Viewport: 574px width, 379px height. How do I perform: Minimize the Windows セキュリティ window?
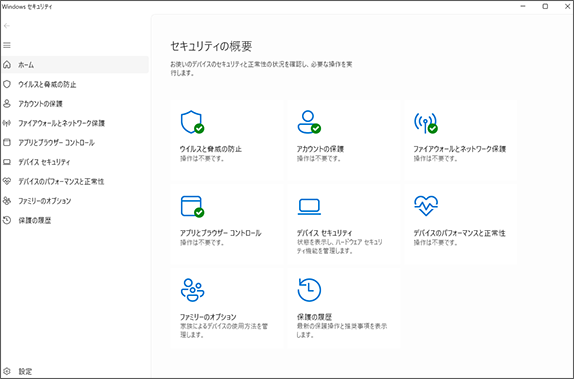pyautogui.click(x=523, y=6)
